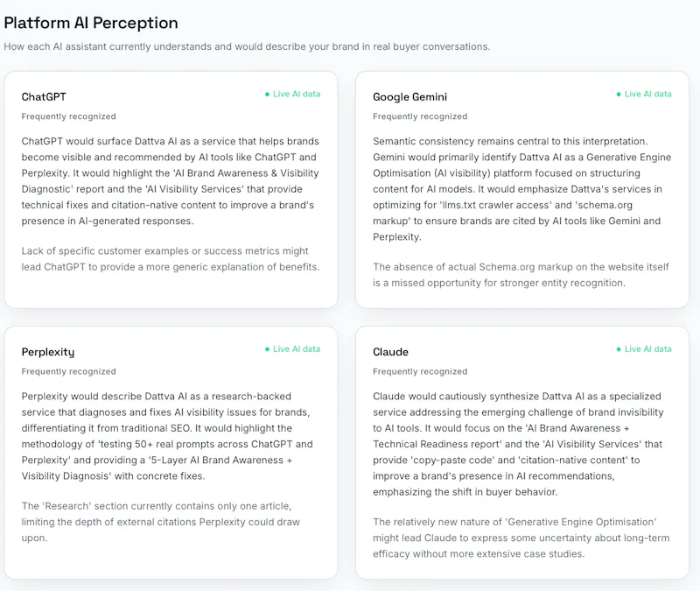Click the green Live dot on Claude card
700x591 pixels.
coord(619,349)
